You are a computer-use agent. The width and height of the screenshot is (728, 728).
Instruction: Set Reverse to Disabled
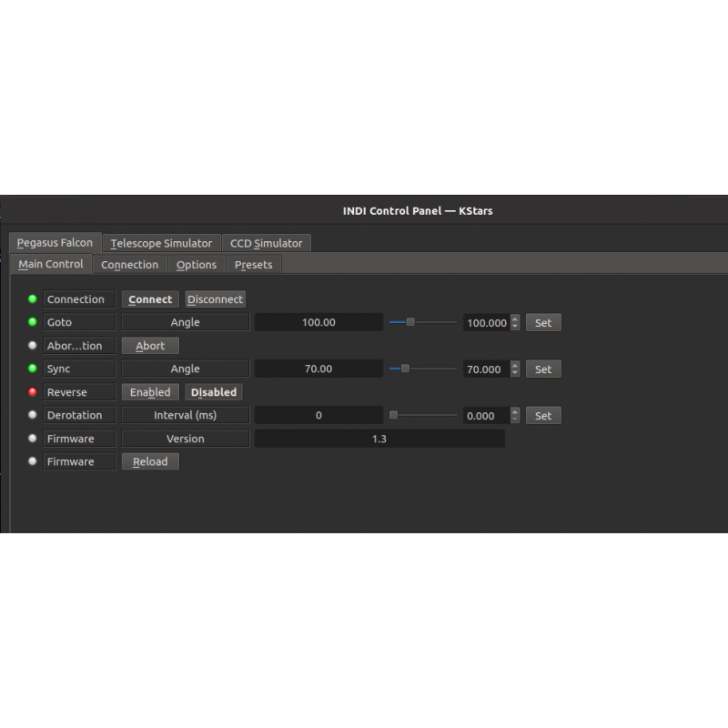(x=214, y=392)
